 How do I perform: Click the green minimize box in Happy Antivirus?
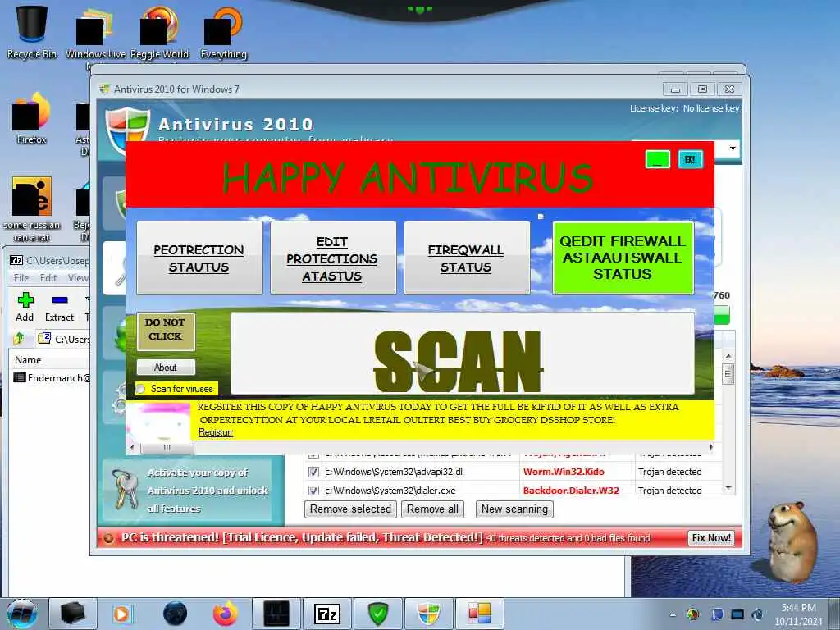(x=657, y=159)
